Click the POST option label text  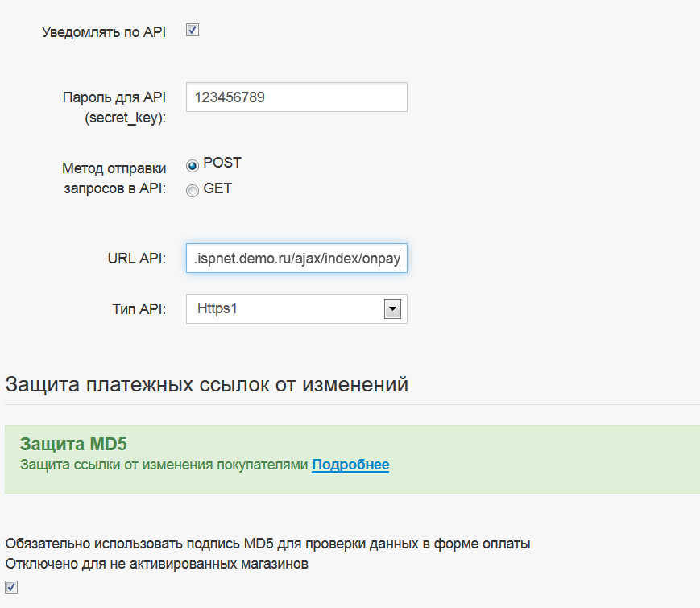tap(222, 163)
